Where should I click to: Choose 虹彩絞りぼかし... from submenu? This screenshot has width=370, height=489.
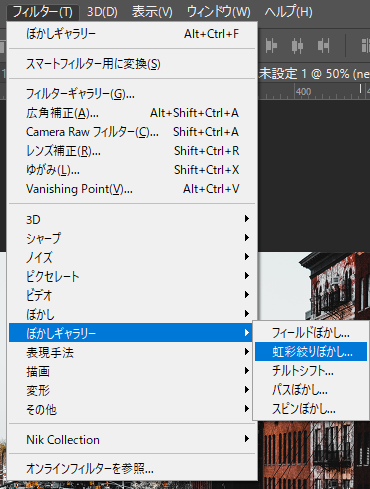(311, 352)
